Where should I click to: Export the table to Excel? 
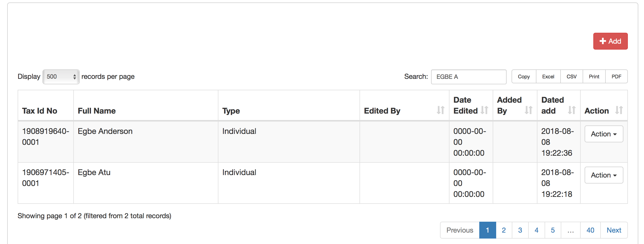[x=548, y=77]
